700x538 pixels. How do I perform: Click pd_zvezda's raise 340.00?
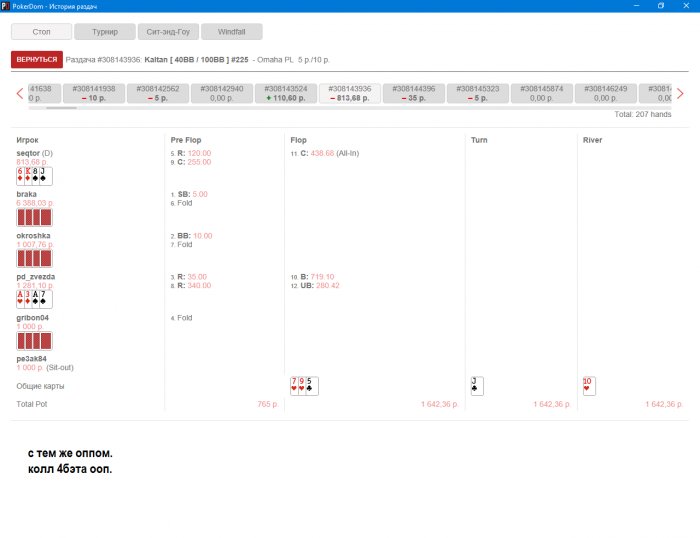191,286
